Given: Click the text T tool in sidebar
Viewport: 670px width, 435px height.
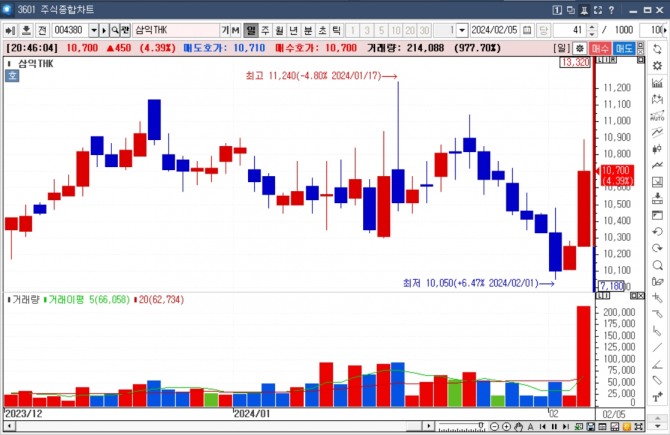Looking at the screenshot, I should 658,398.
